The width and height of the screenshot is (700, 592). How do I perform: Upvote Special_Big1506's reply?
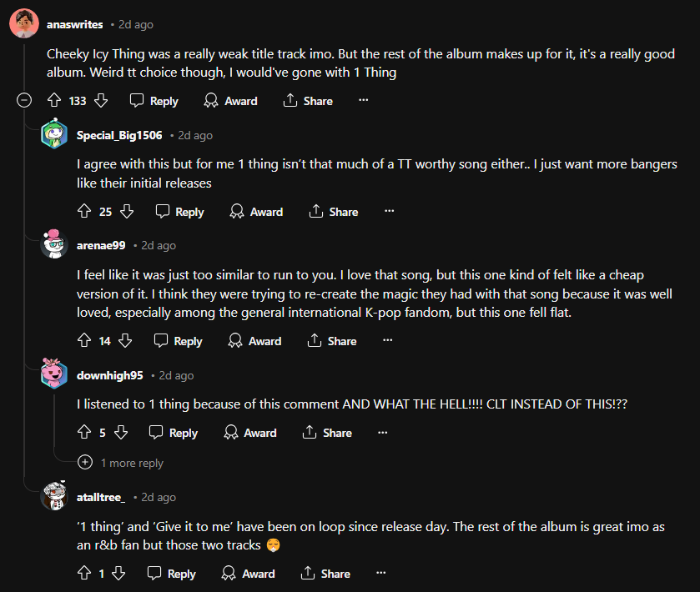pos(83,212)
